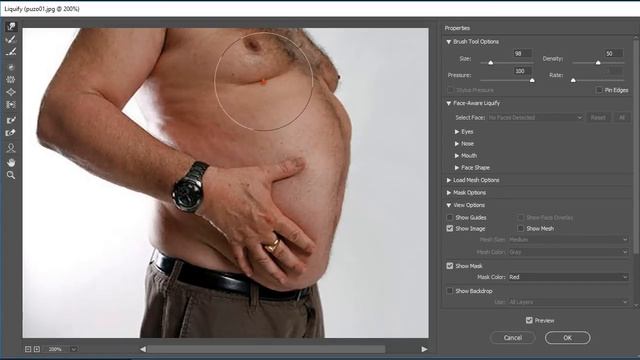Viewport: 640px width, 360px height.
Task: Click the Density slider handle
Action: click(598, 63)
